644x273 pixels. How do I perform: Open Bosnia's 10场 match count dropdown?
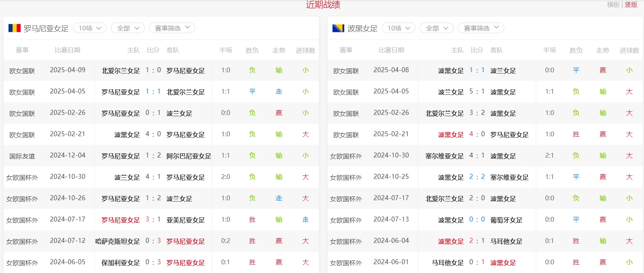399,28
